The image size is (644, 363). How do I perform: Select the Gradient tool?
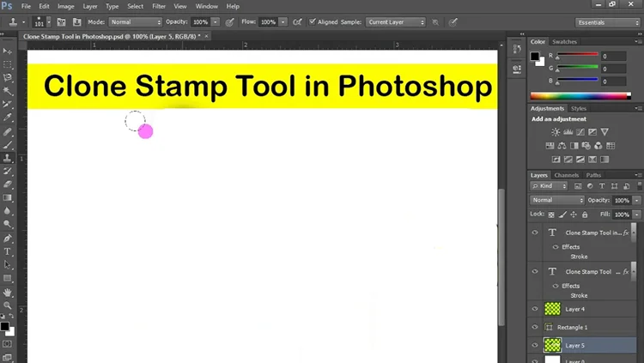(x=8, y=198)
